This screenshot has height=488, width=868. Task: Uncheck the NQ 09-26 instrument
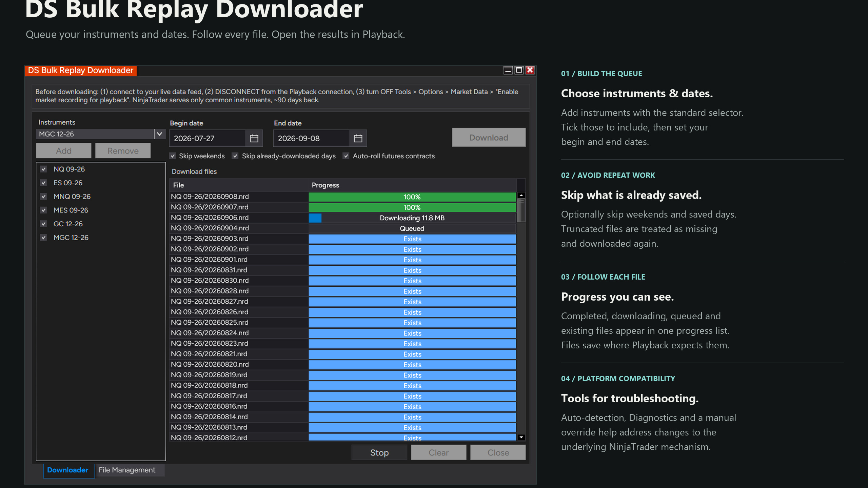[43, 169]
